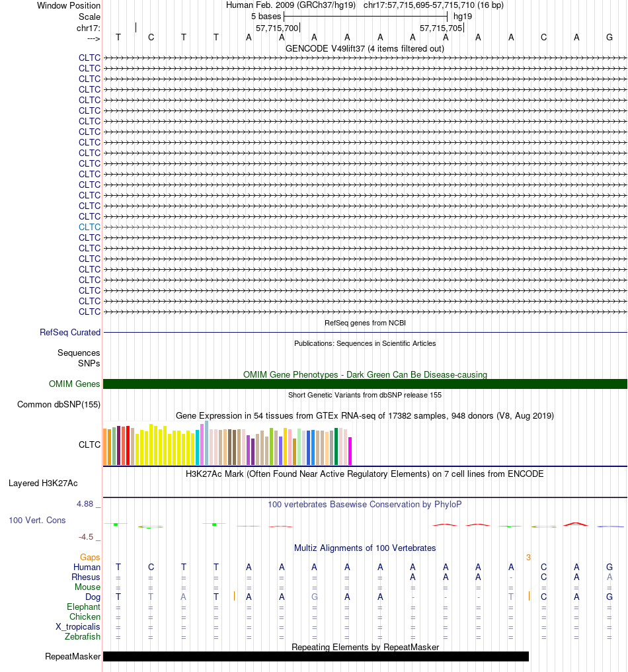Click the black RepeatMasker element bar
The width and height of the screenshot is (628, 672).
point(316,656)
